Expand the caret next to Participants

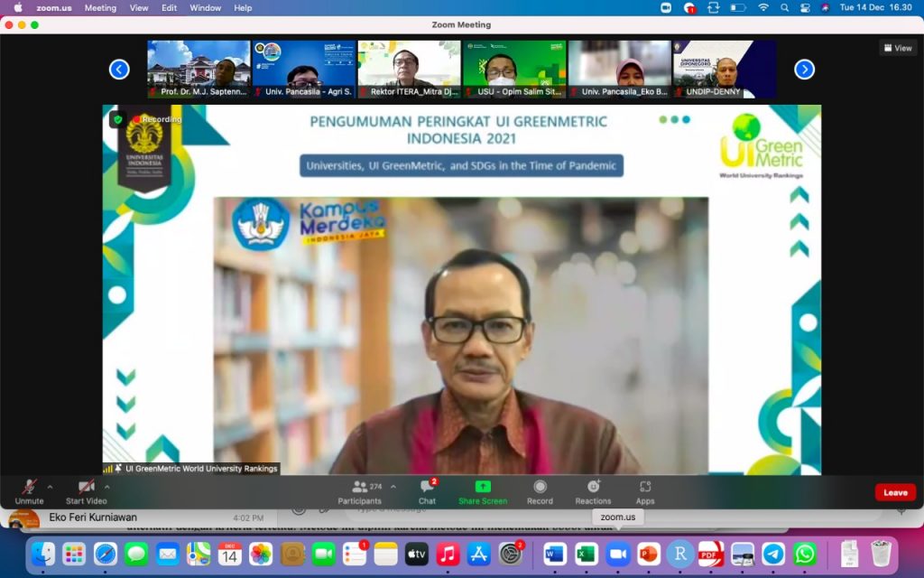click(x=393, y=487)
